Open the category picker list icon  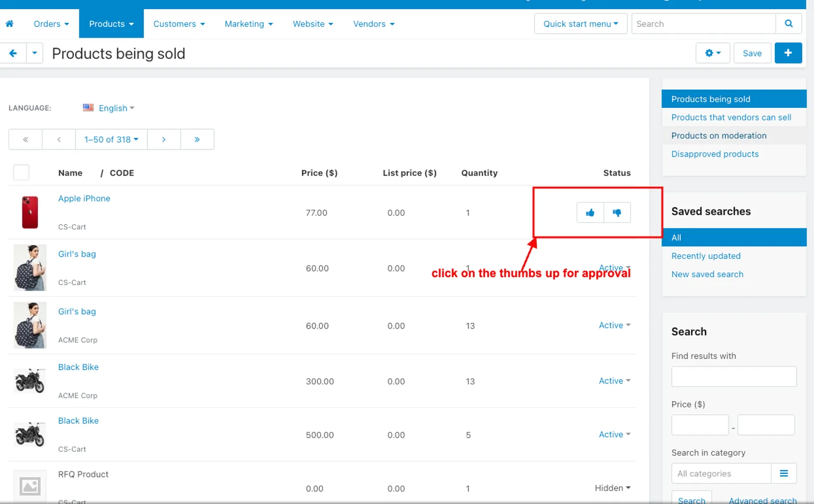coord(784,473)
